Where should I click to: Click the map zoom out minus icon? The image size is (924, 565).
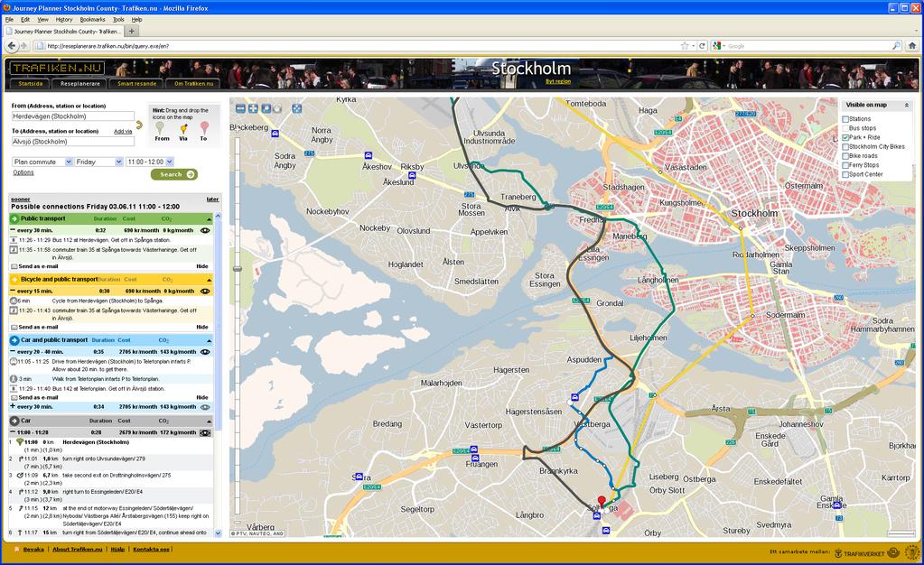[x=240, y=108]
